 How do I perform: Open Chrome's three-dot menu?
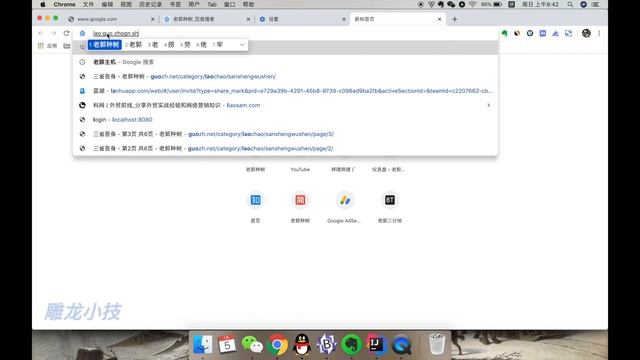pyautogui.click(x=599, y=33)
